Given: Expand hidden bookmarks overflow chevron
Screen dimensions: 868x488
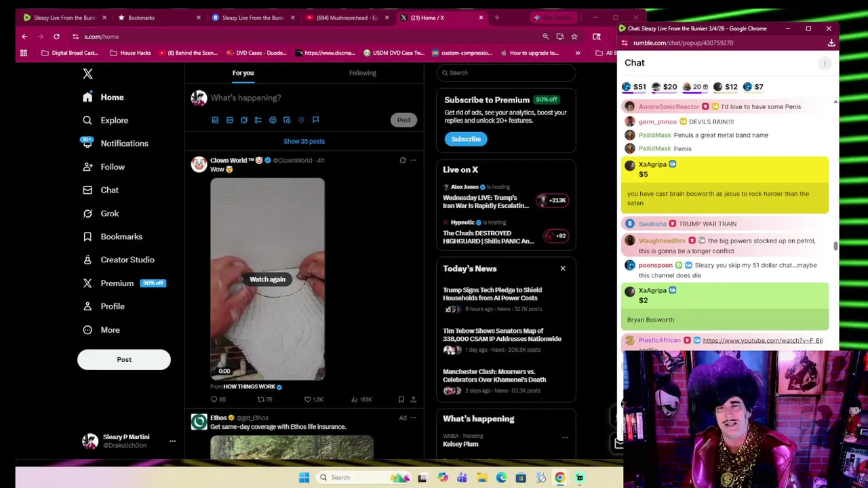Looking at the screenshot, I should (x=578, y=53).
